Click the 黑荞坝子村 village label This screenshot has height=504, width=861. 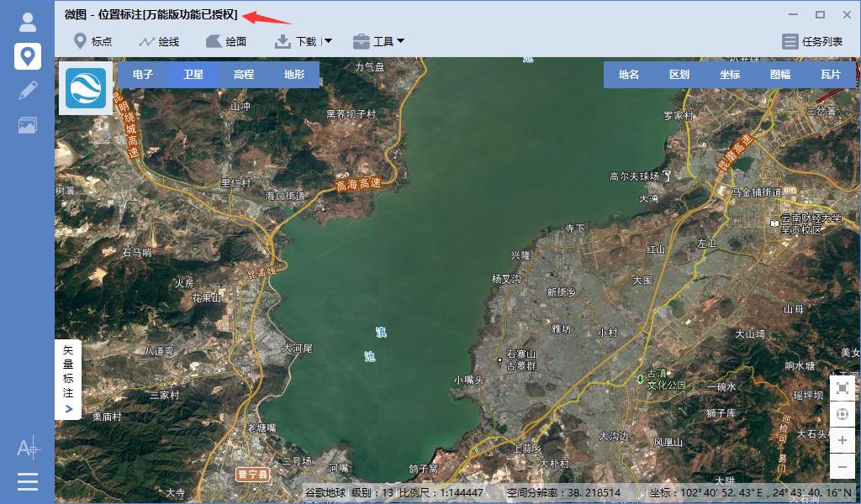coord(351,114)
